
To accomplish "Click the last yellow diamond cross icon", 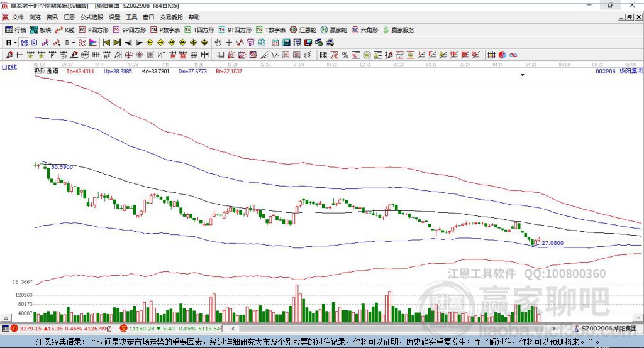I will coord(204,43).
